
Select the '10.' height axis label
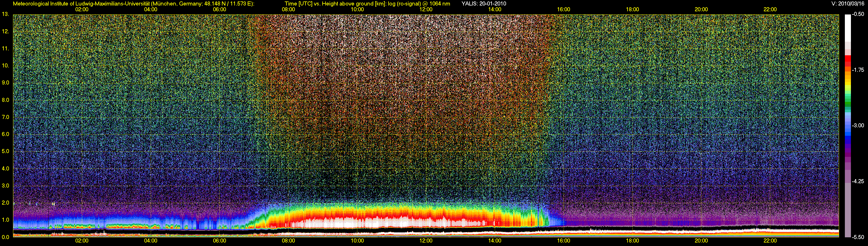click(x=5, y=65)
